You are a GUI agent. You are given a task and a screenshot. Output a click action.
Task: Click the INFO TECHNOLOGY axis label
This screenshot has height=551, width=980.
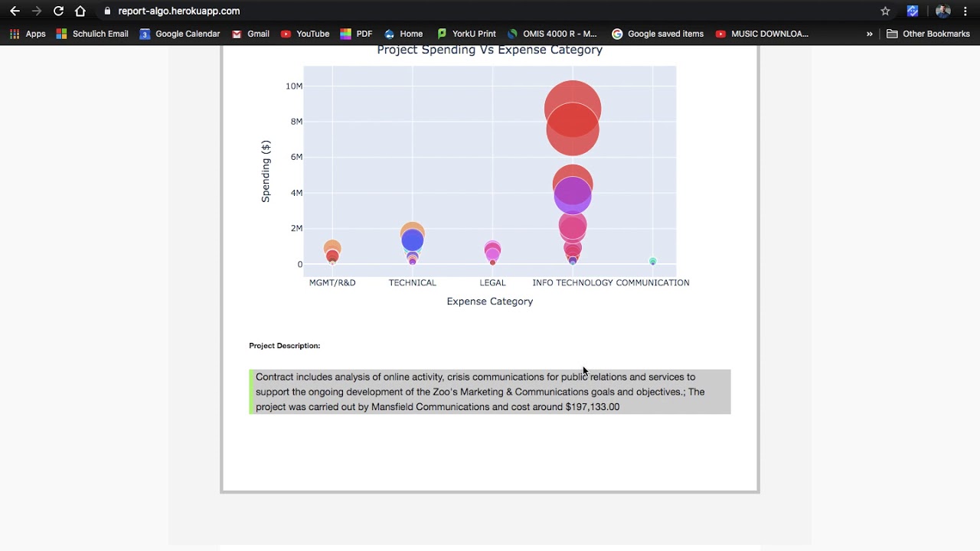tap(573, 282)
